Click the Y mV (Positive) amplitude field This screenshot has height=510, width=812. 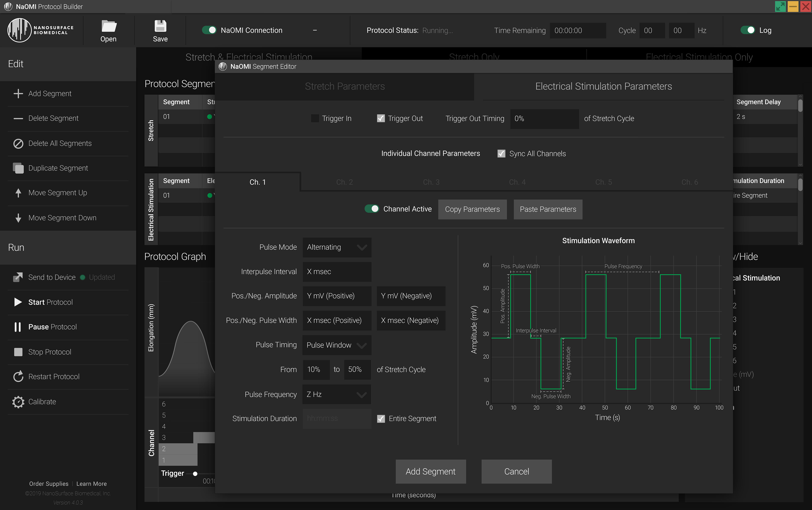pos(337,296)
